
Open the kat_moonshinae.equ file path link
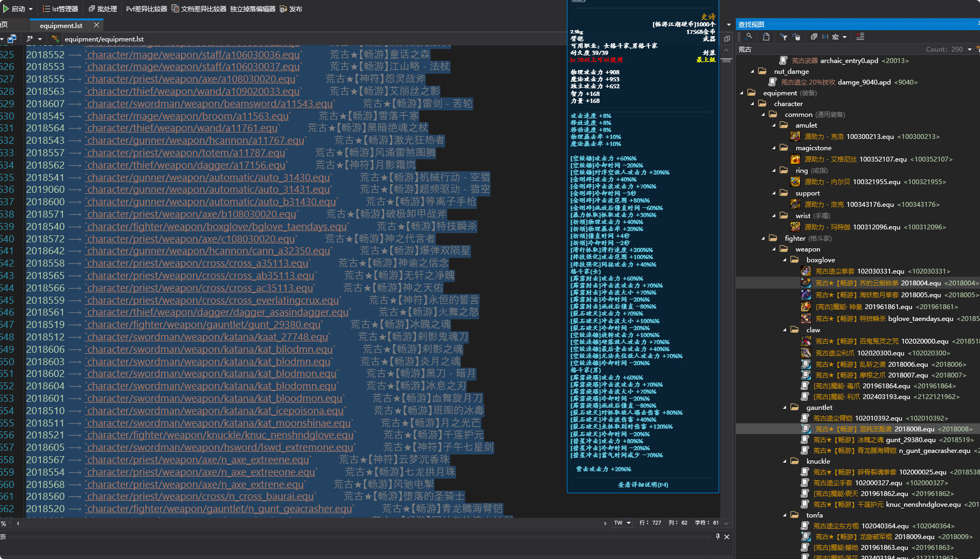pyautogui.click(x=219, y=423)
